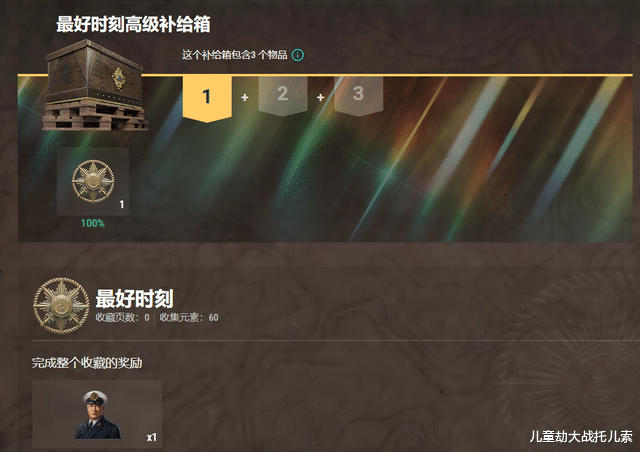Click the 收集元素: 60 counter

tap(189, 317)
